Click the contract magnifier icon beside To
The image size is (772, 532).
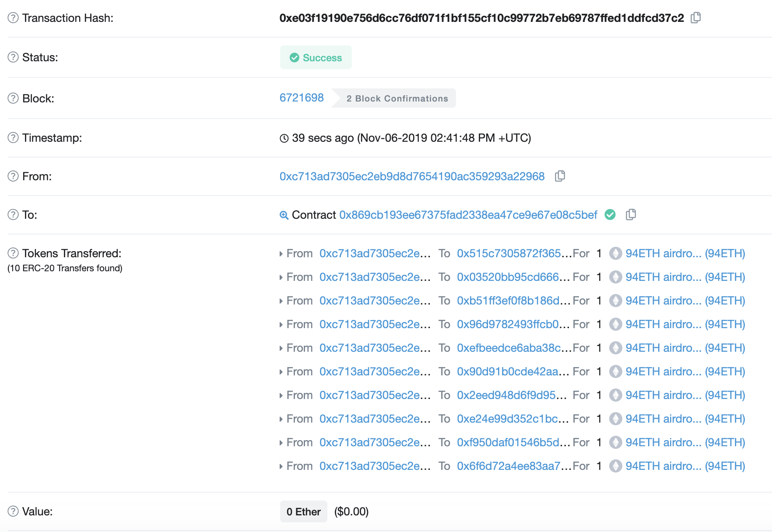click(x=284, y=215)
